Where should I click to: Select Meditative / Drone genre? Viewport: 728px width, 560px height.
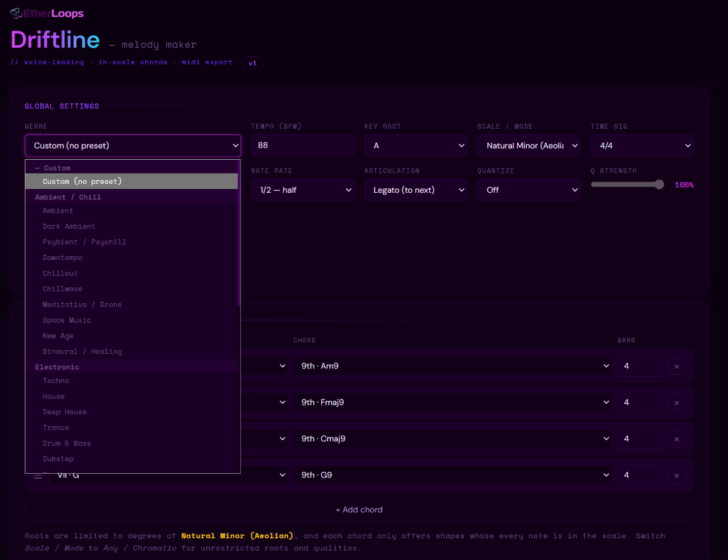tap(131, 305)
